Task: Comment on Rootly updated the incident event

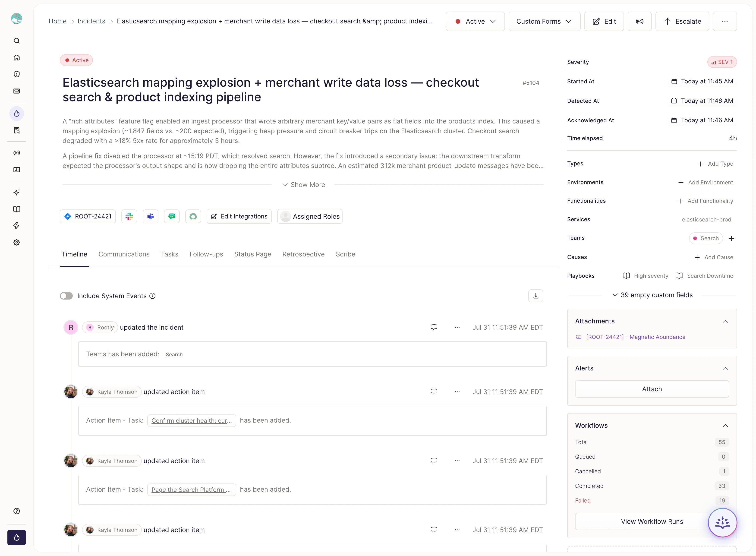Action: [x=434, y=327]
